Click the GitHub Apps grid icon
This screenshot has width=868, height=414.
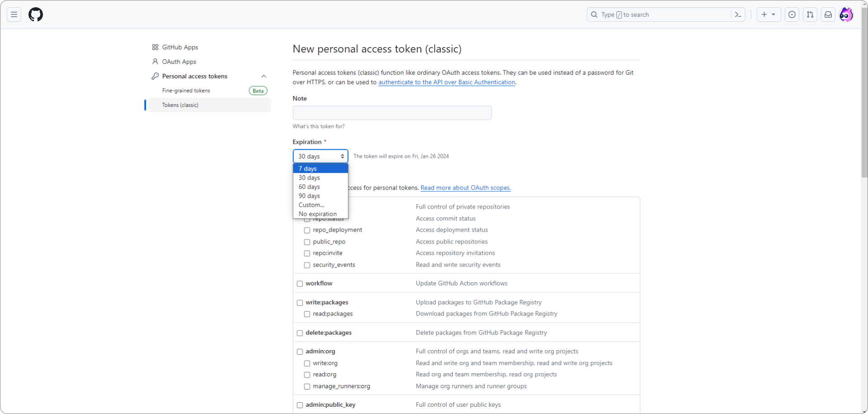tap(155, 47)
